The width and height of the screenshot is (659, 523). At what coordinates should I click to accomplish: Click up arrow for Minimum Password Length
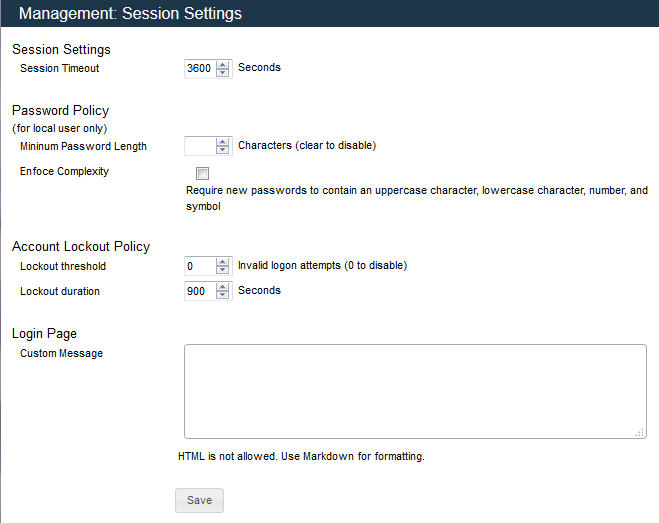coord(222,141)
